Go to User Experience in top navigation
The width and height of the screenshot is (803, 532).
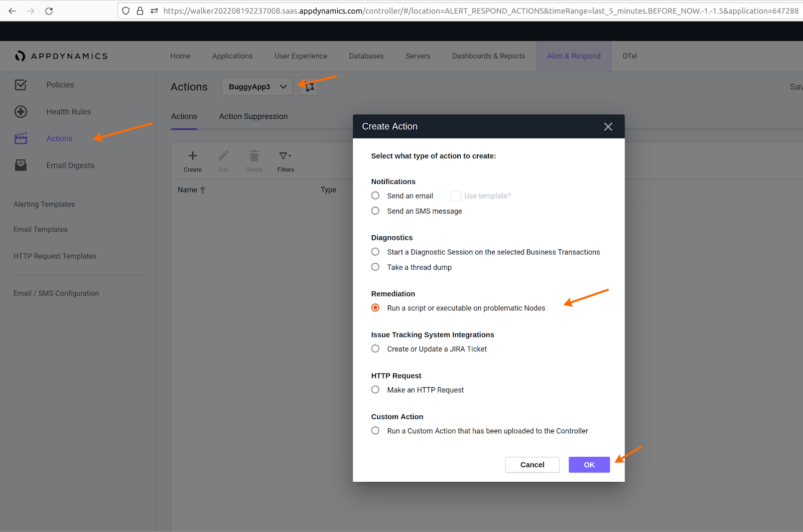pos(301,56)
